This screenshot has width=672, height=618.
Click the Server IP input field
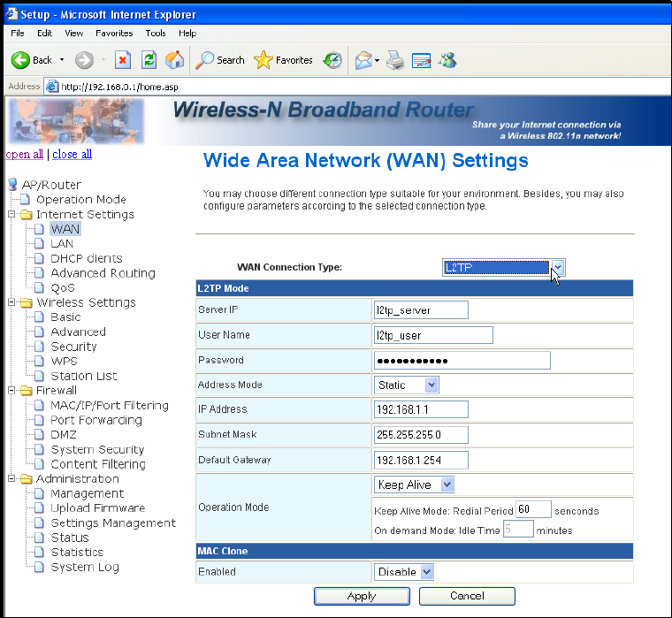[421, 309]
